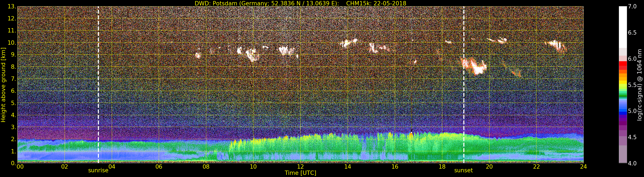Click colorbar tick value '6.0'
Image resolution: width=644 pixels, height=177 pixels.
coord(632,59)
